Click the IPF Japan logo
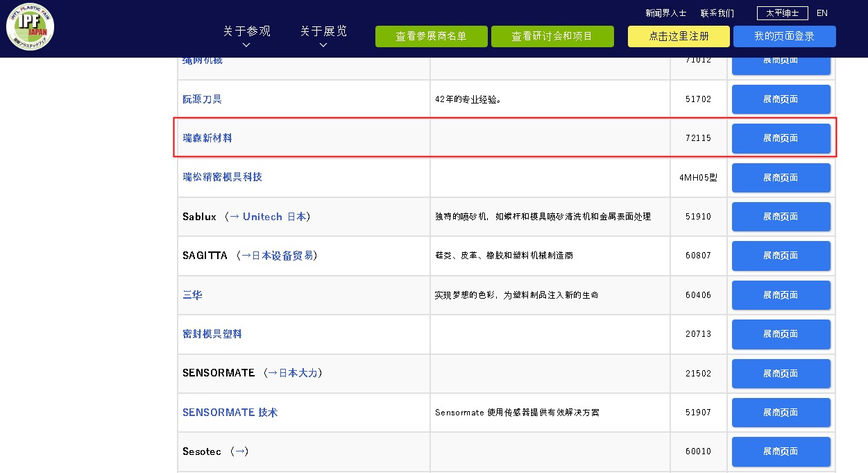This screenshot has height=473, width=868. pos(30,27)
